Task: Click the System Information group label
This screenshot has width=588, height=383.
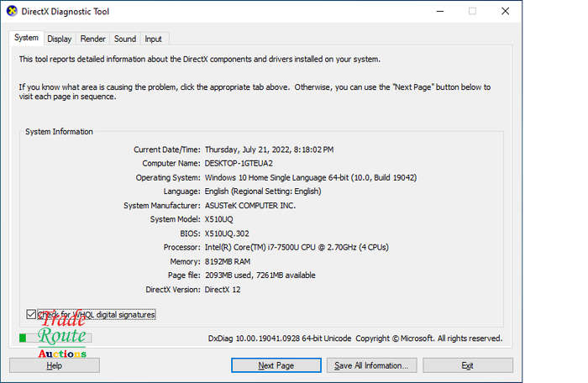Action: pyautogui.click(x=59, y=132)
